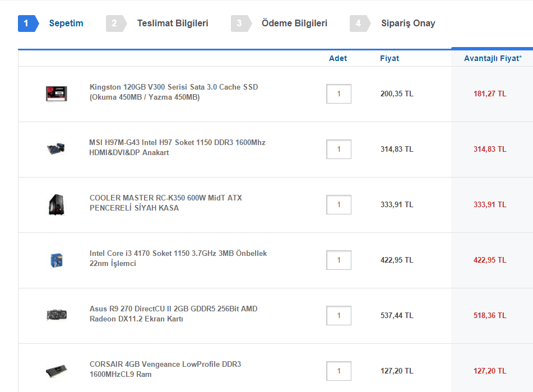Click the step 3 number badge
Viewport: 533px width, 392px height.
pyautogui.click(x=239, y=24)
